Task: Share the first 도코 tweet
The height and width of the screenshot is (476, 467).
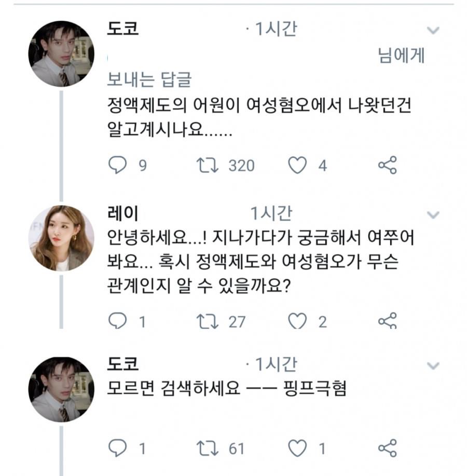Action: tap(387, 165)
